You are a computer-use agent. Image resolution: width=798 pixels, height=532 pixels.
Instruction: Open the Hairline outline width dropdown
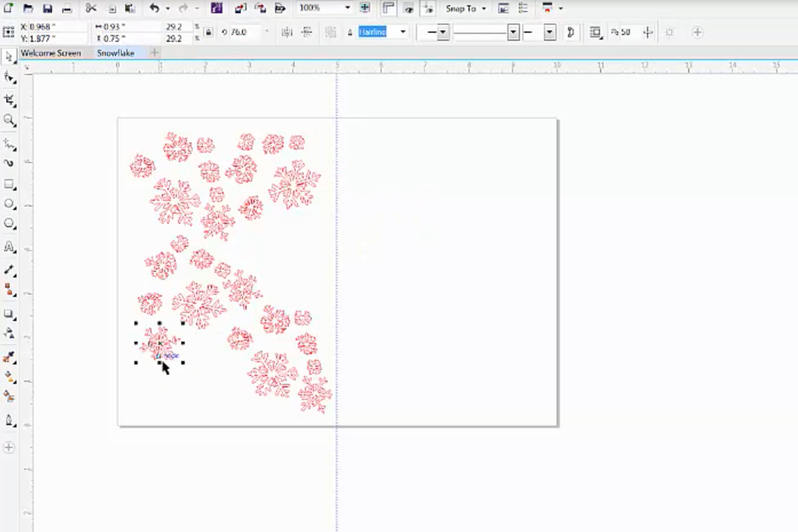[383, 32]
